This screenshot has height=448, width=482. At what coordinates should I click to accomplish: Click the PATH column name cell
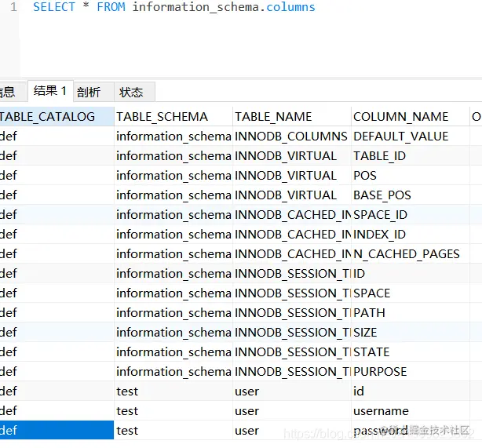point(410,313)
